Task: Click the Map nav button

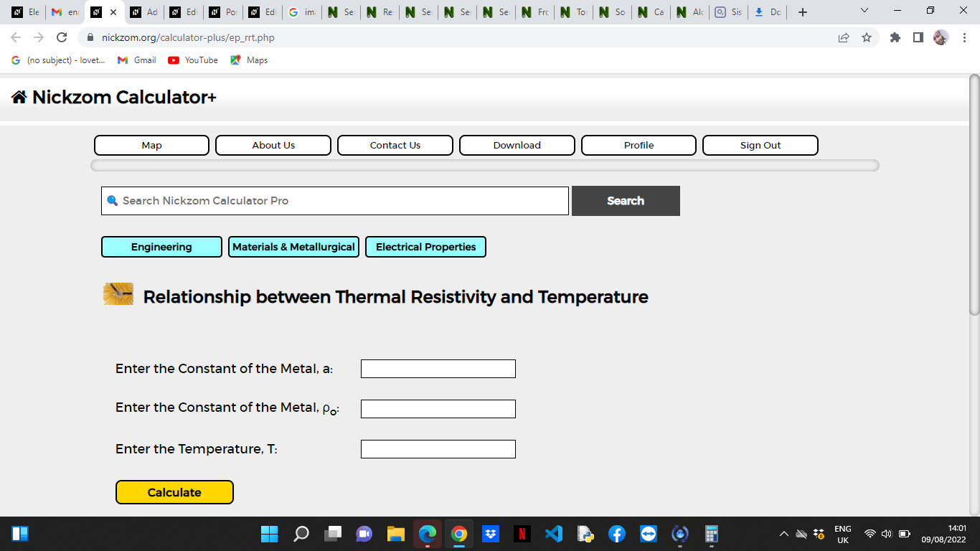Action: click(151, 145)
